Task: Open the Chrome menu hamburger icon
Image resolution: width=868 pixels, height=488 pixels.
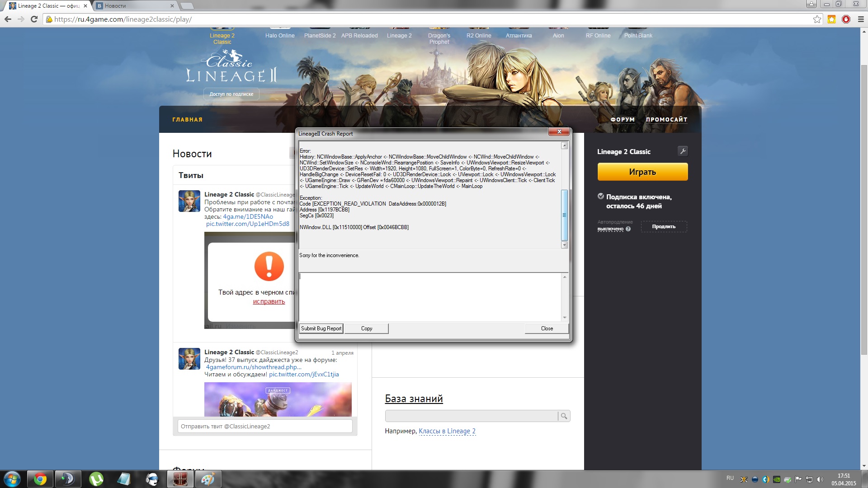Action: point(860,19)
